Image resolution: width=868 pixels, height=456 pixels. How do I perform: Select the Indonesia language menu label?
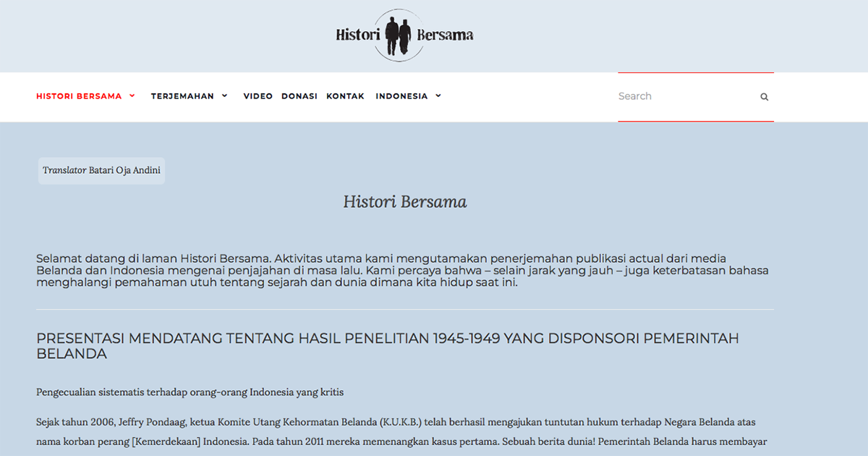401,96
